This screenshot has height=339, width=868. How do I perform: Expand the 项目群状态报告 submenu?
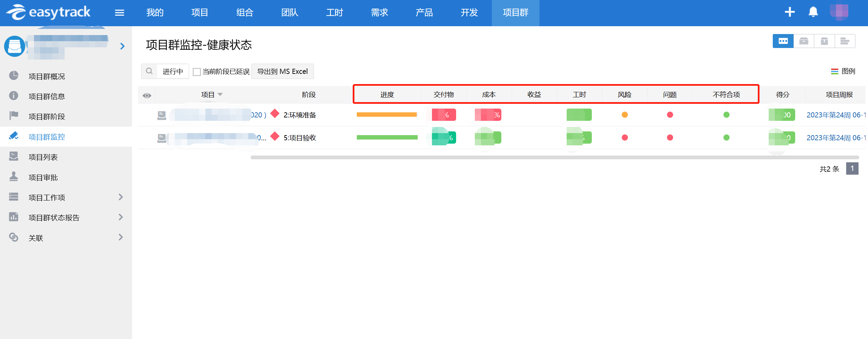[x=121, y=217]
